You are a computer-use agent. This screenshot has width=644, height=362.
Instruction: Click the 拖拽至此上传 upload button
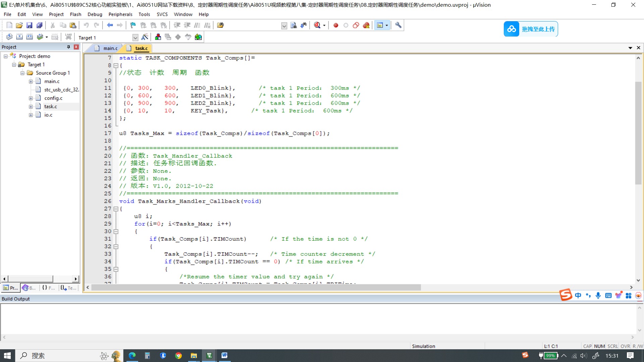(531, 29)
